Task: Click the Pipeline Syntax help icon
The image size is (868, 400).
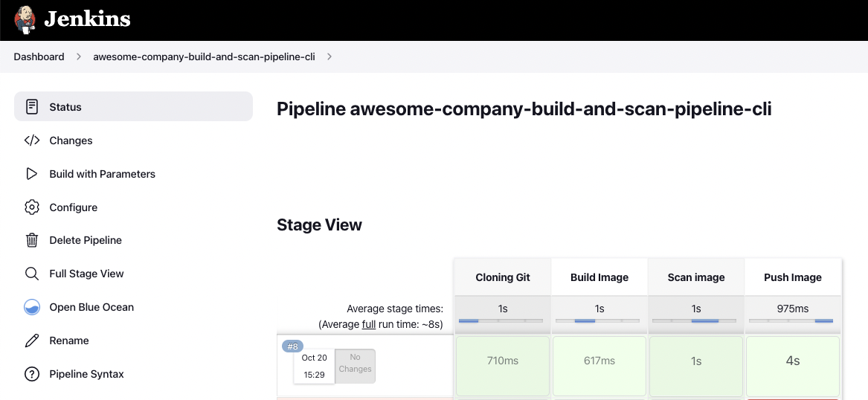Action: point(32,374)
